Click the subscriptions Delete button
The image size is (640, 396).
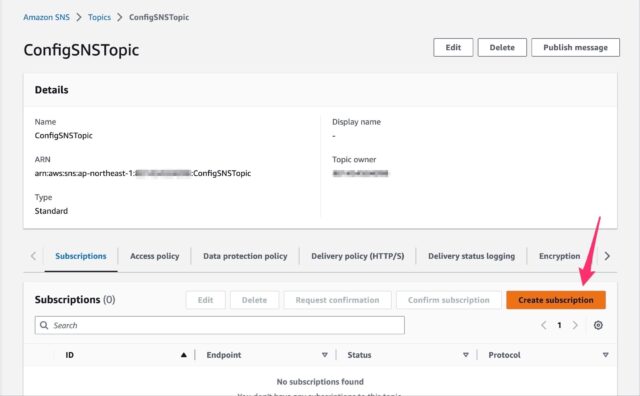pos(254,300)
